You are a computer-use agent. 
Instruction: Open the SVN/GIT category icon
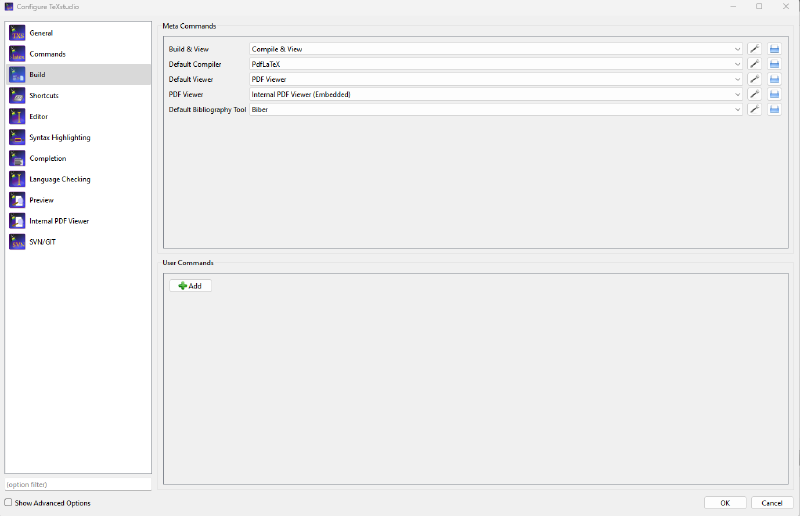point(17,242)
